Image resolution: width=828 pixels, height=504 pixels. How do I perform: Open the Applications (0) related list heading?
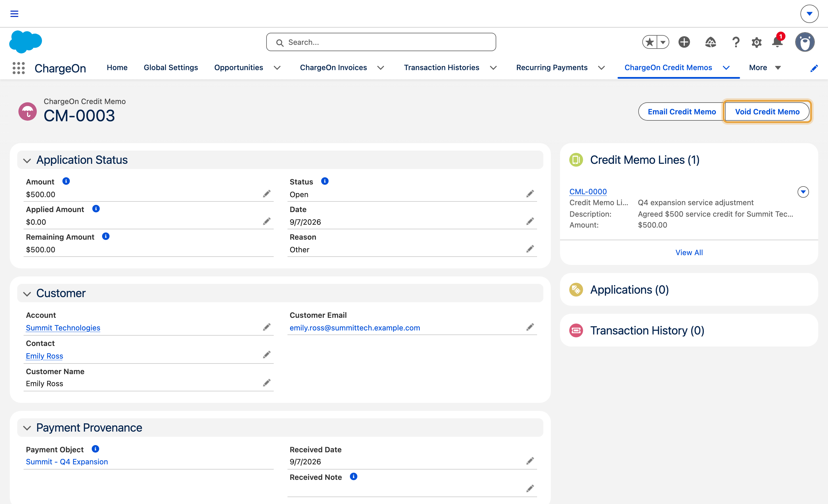point(629,290)
